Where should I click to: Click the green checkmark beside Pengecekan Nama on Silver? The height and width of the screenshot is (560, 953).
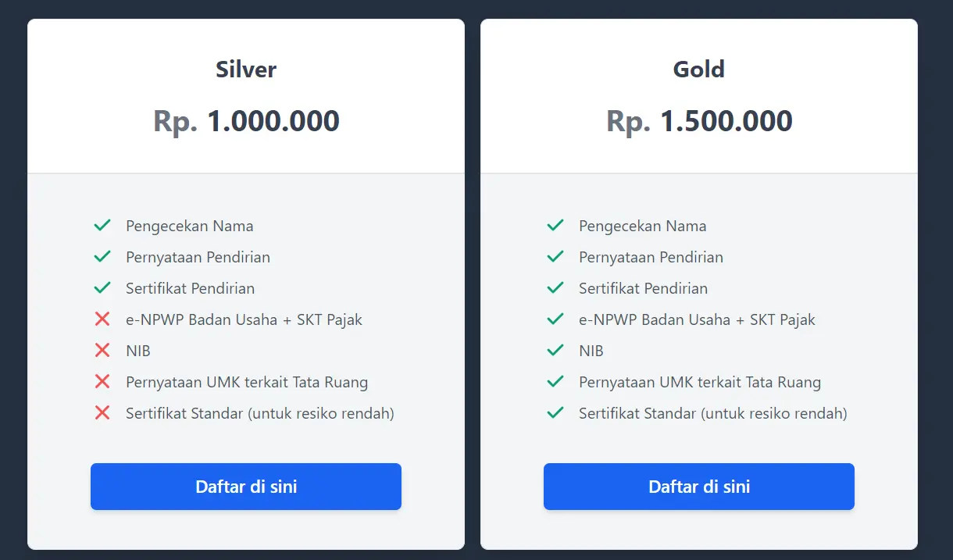(x=102, y=225)
